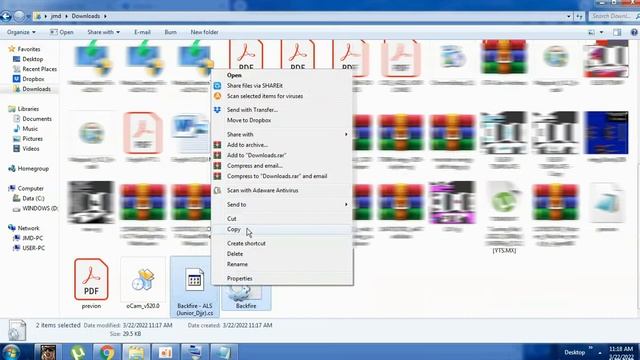Choose Cut from the context menu
This screenshot has height=360, width=640.
coord(282,219)
